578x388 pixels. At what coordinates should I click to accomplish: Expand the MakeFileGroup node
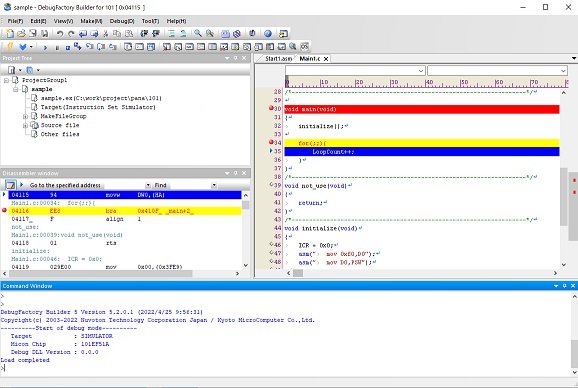click(x=25, y=116)
